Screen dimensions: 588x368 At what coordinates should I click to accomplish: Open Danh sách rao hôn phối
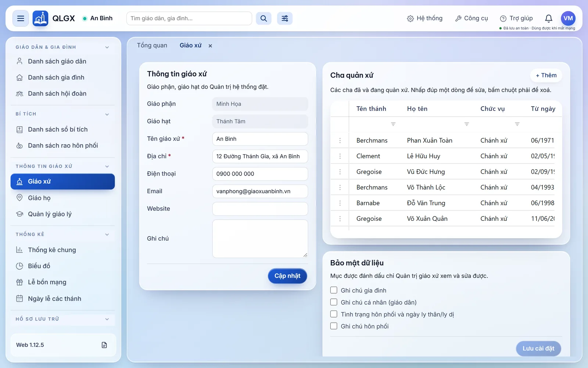(62, 146)
